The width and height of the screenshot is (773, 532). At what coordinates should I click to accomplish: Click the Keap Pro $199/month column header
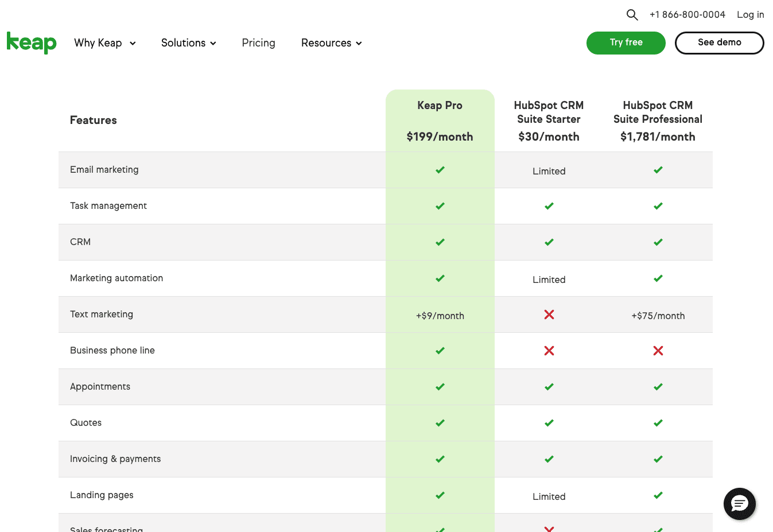click(x=440, y=121)
